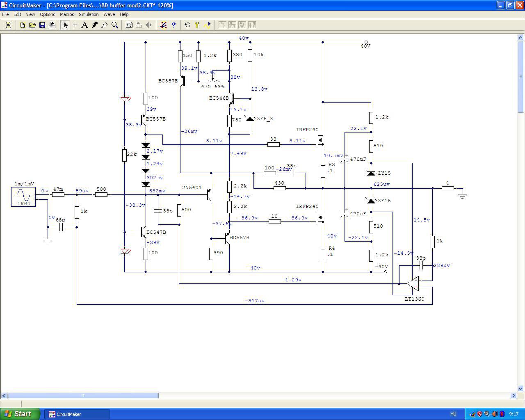Image resolution: width=525 pixels, height=420 pixels.
Task: Open the File menu
Action: tap(5, 14)
